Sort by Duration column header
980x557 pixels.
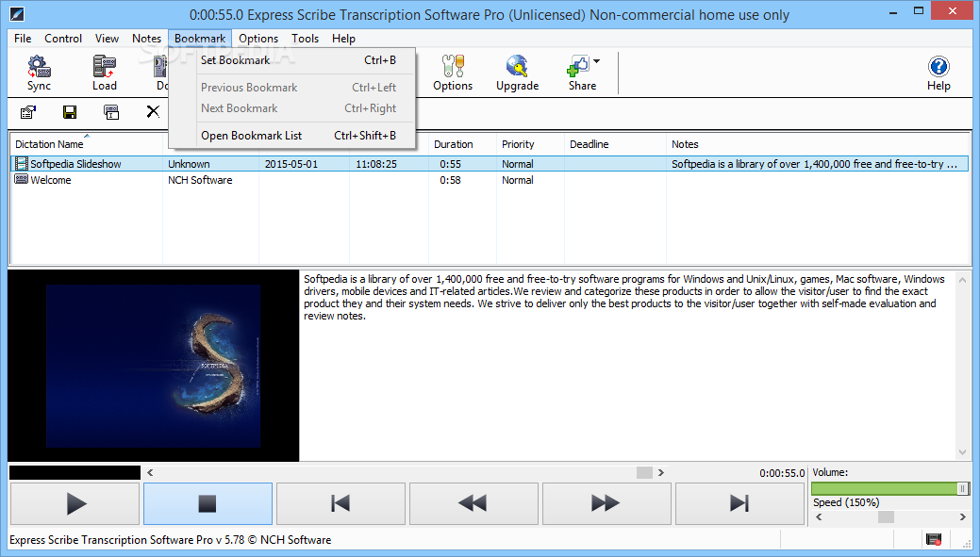tap(462, 144)
